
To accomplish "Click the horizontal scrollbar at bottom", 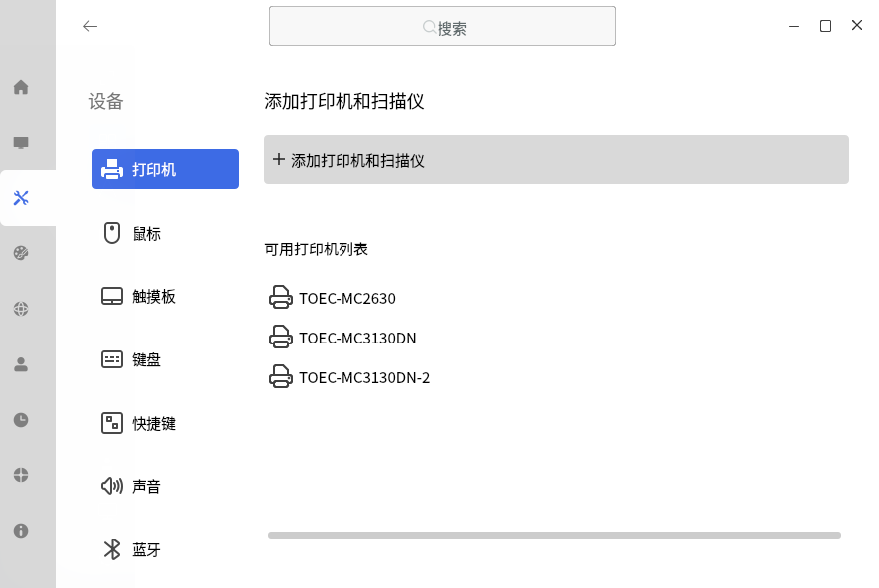I will pyautogui.click(x=554, y=536).
